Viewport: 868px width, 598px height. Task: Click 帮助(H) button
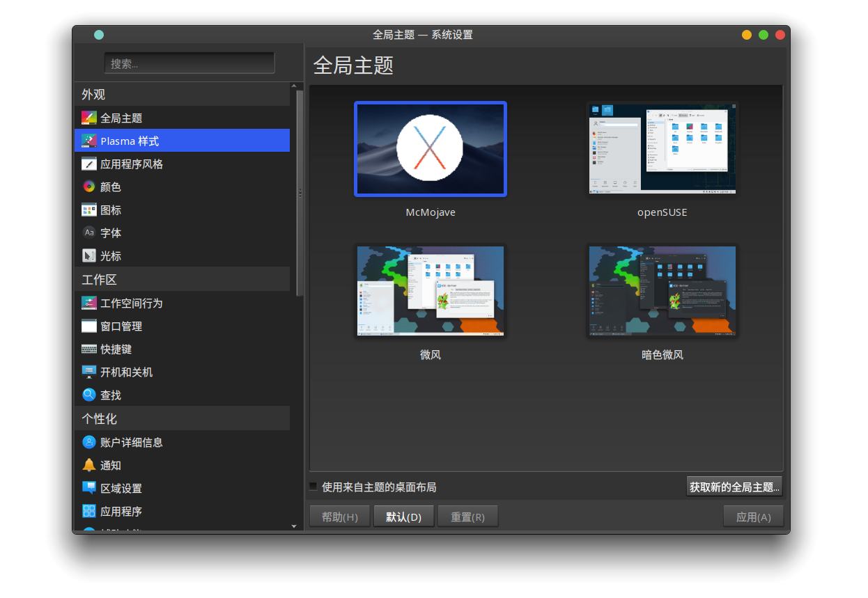click(339, 517)
